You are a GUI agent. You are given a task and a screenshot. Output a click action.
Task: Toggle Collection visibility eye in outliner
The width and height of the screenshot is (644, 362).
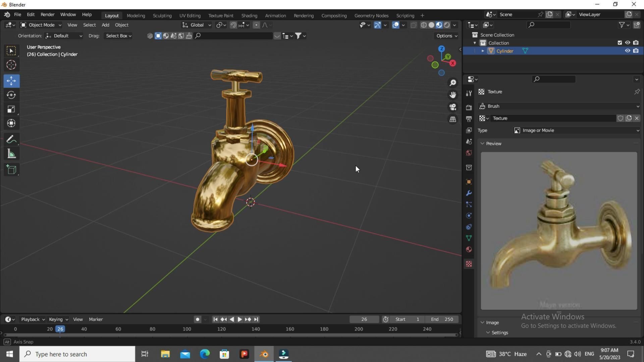coord(627,43)
